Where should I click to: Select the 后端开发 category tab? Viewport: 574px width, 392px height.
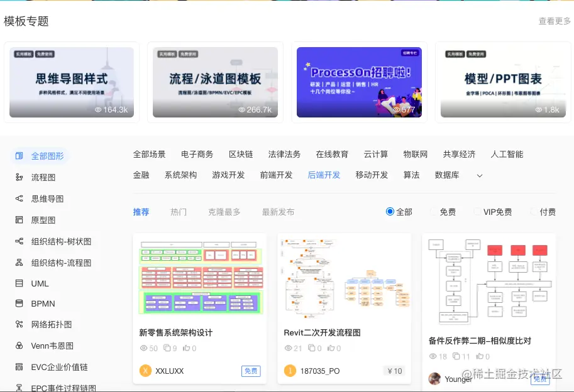(324, 175)
